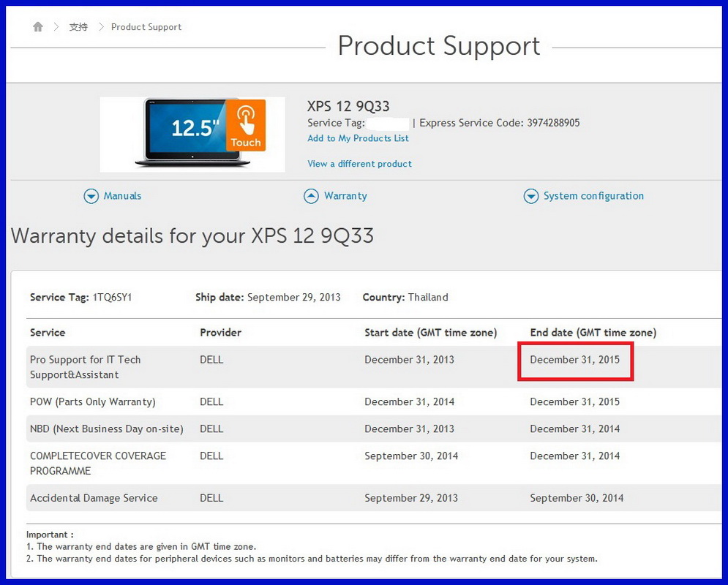Click Pro Support end date December 31, 2015
This screenshot has width=728, height=585.
point(575,360)
